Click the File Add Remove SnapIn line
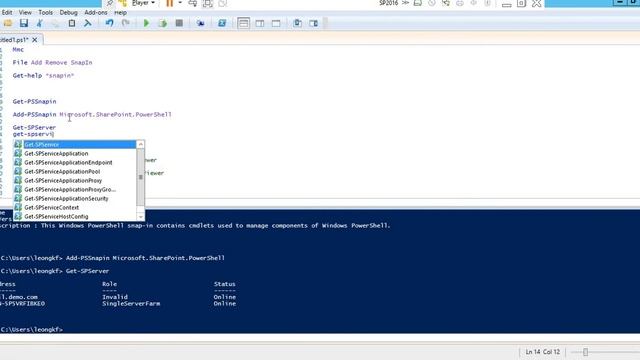Screen dimensions: 640x360 point(52,62)
